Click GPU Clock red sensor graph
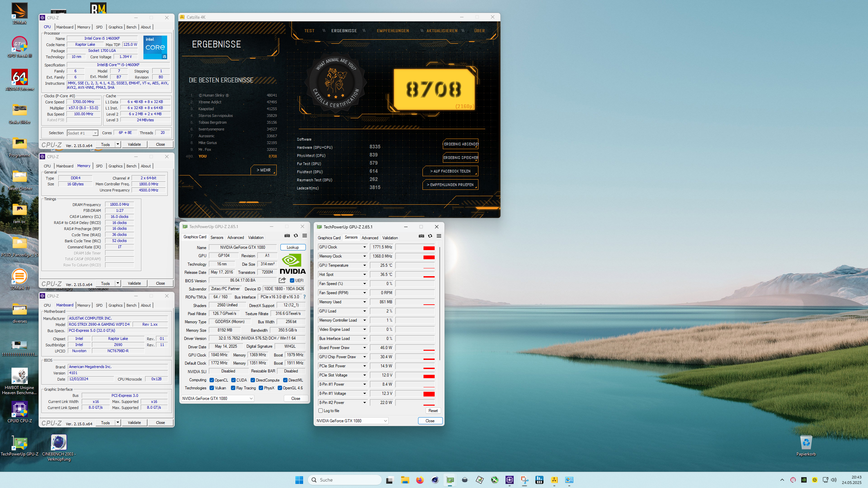 click(415, 247)
